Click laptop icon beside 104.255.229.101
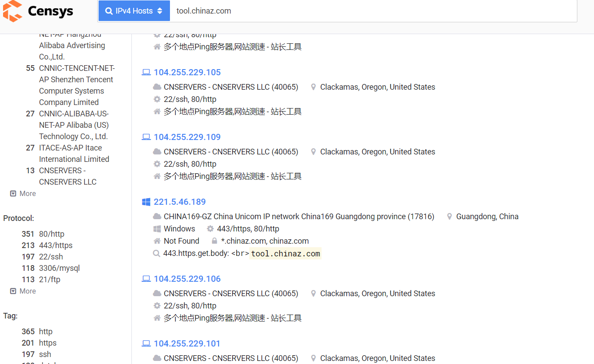Image resolution: width=594 pixels, height=364 pixels. tap(146, 344)
